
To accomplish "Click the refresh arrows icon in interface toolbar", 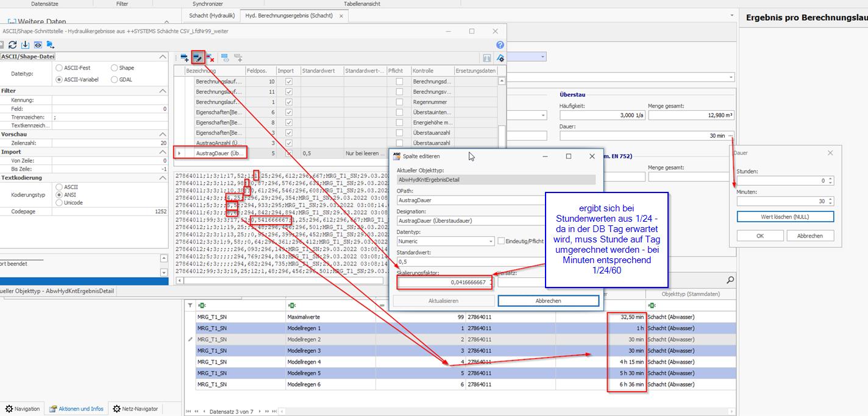I will [x=12, y=44].
